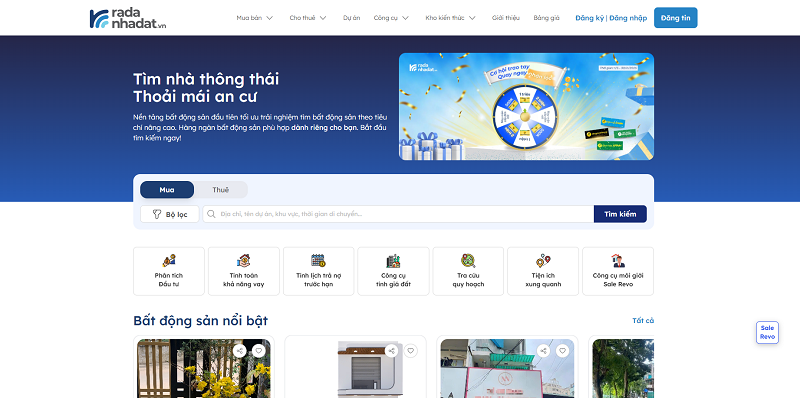Open the Công cụ tính giá đất tool

pos(393,271)
